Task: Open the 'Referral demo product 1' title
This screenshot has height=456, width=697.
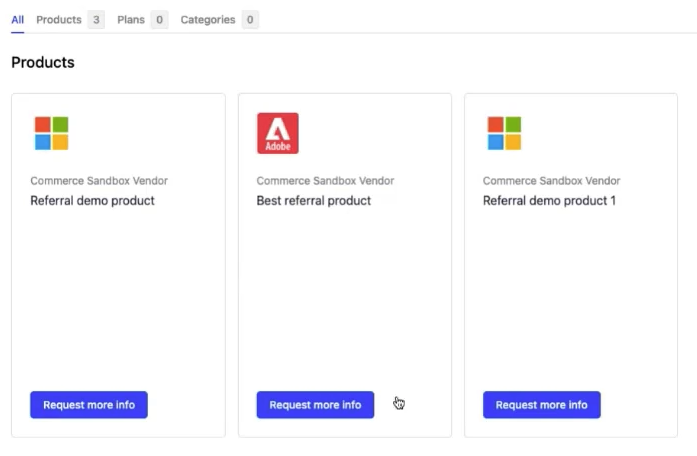Action: tap(549, 201)
